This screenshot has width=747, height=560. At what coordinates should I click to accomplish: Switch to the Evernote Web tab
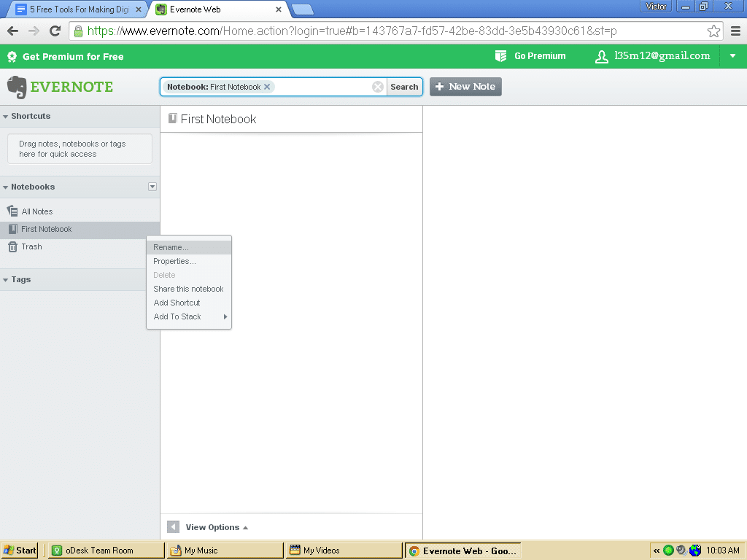coord(219,9)
